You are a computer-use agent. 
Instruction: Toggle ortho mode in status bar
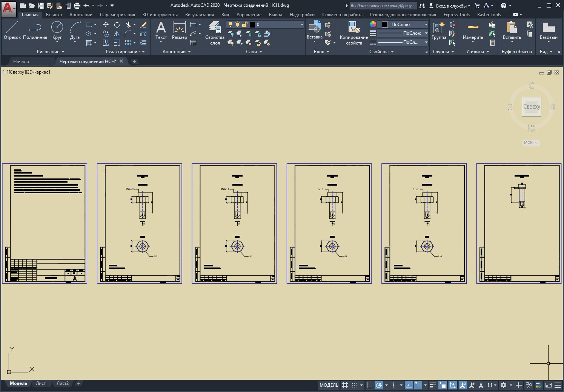tap(369, 385)
